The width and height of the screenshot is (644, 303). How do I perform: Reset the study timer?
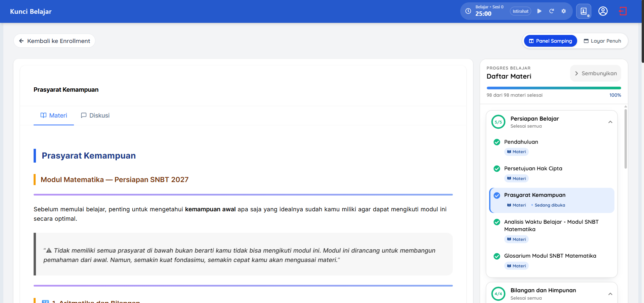pos(551,11)
